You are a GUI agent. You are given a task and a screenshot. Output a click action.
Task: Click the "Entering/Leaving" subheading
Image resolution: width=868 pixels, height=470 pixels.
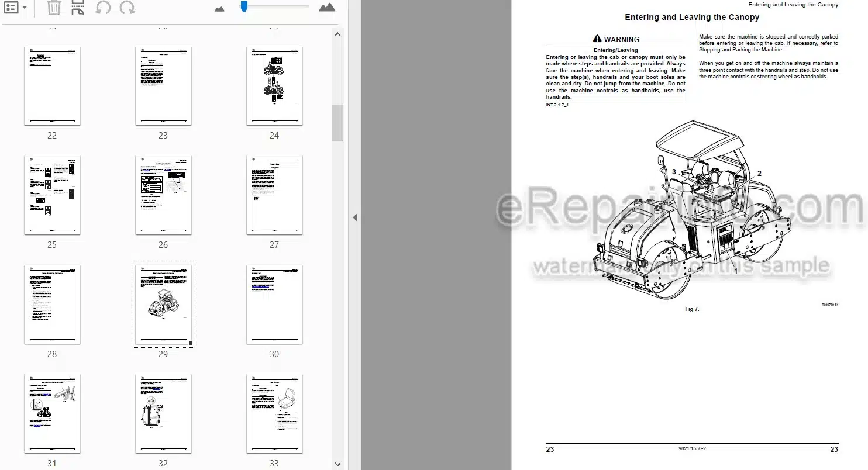click(x=615, y=50)
